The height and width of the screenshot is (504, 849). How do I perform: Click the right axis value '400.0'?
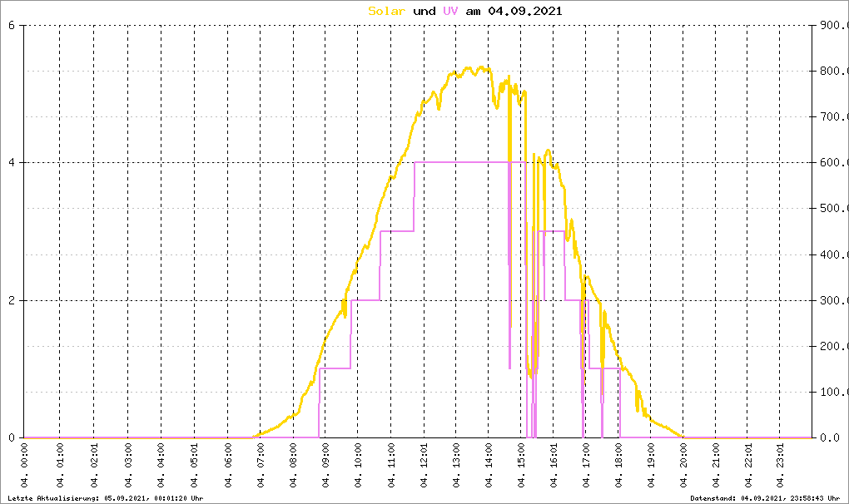pos(834,254)
